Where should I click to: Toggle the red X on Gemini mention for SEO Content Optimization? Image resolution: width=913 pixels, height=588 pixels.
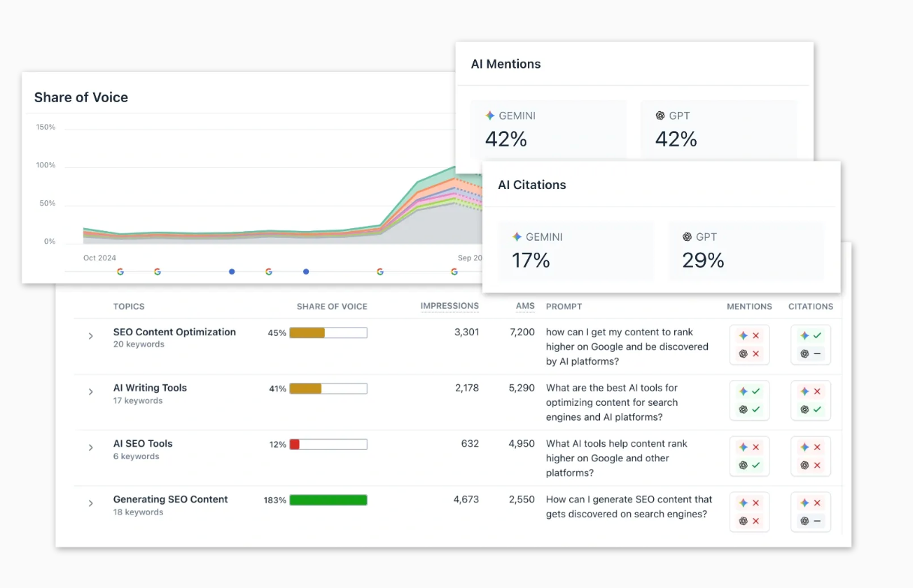tap(755, 335)
